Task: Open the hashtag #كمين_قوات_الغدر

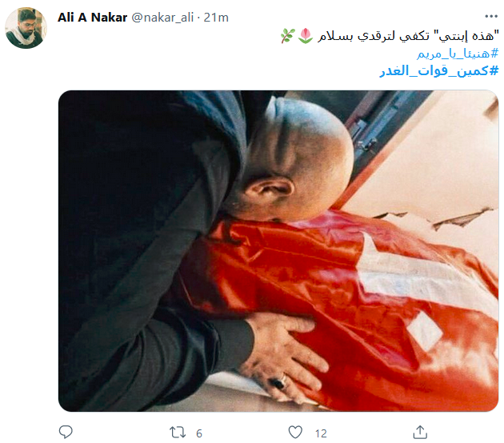Action: point(439,70)
